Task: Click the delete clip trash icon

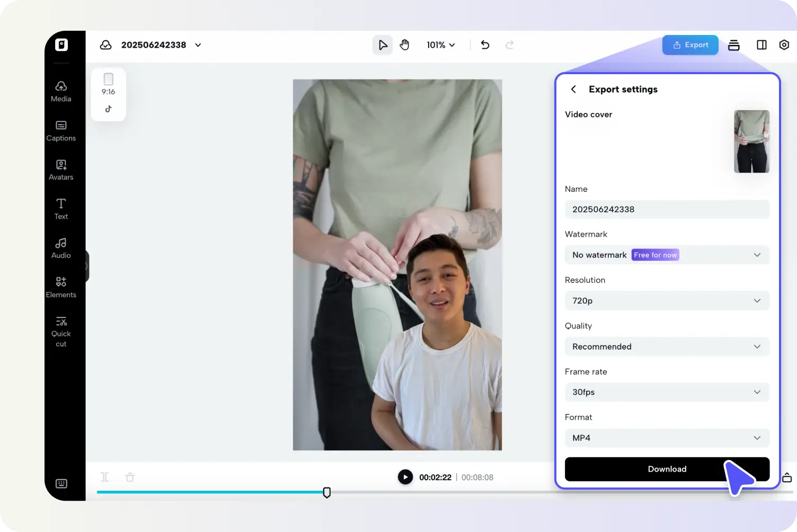Action: point(130,477)
